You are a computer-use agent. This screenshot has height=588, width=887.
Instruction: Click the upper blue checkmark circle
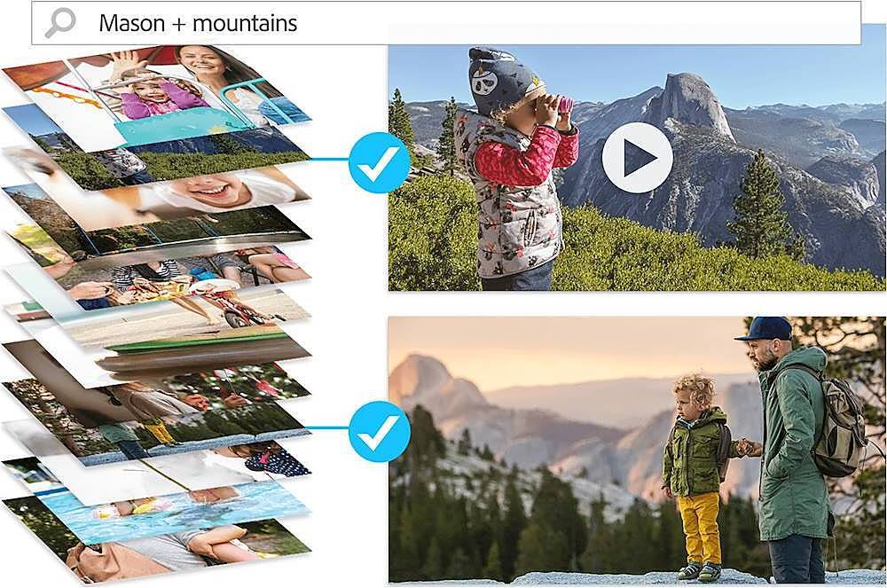379,163
